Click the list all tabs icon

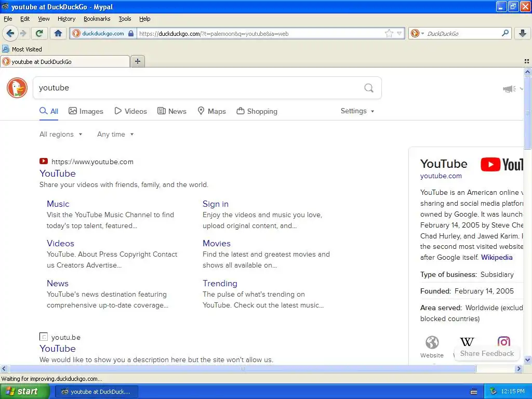[x=527, y=61]
